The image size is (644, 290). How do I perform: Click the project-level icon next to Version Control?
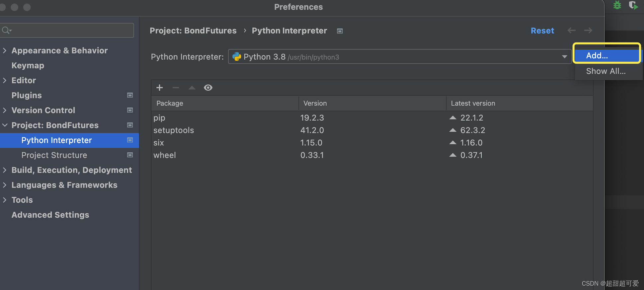click(x=130, y=110)
